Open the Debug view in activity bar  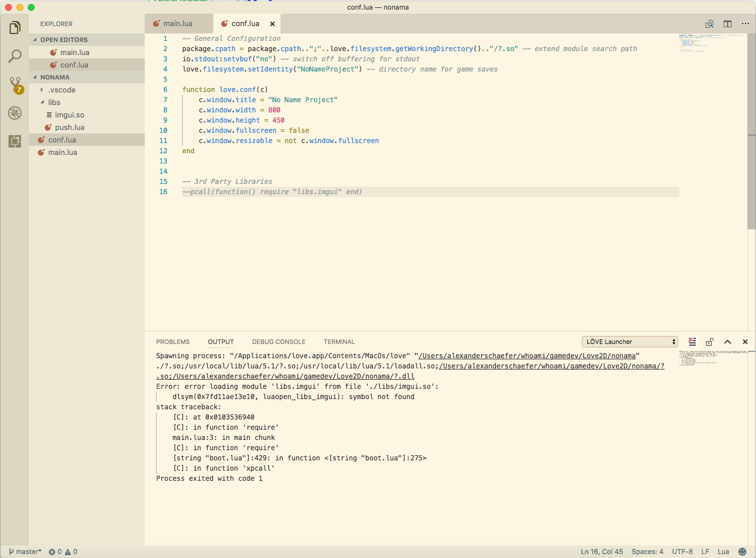pos(15,112)
